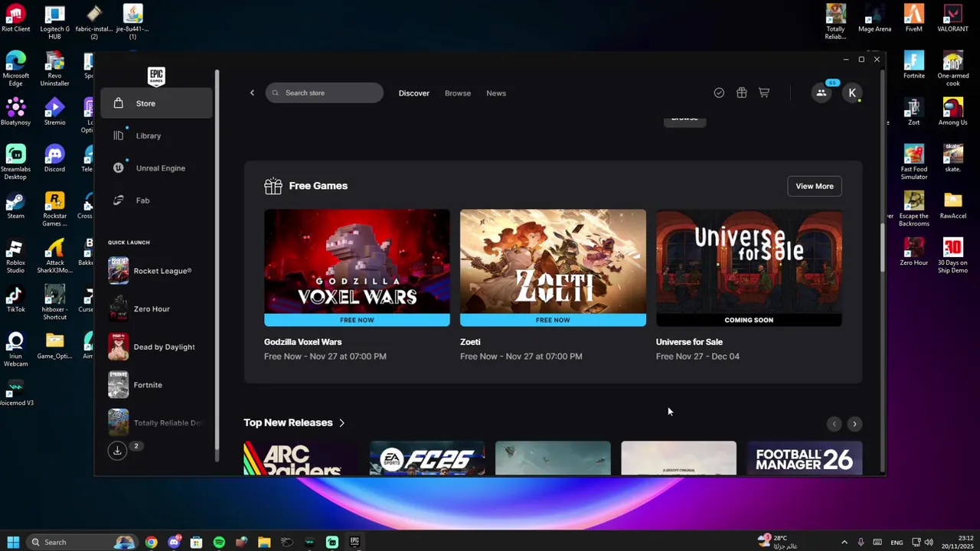Viewport: 980px width, 551px height.
Task: Open the friends list icon
Action: 822,93
